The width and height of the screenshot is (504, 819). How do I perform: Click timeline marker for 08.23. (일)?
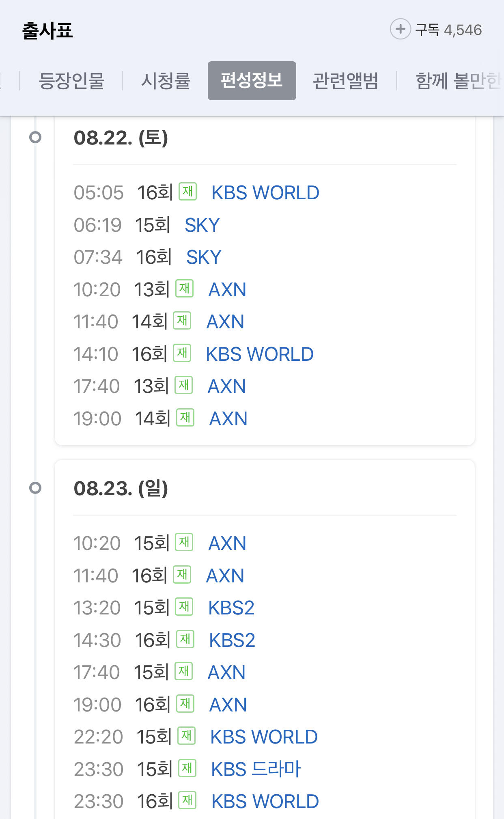point(35,487)
